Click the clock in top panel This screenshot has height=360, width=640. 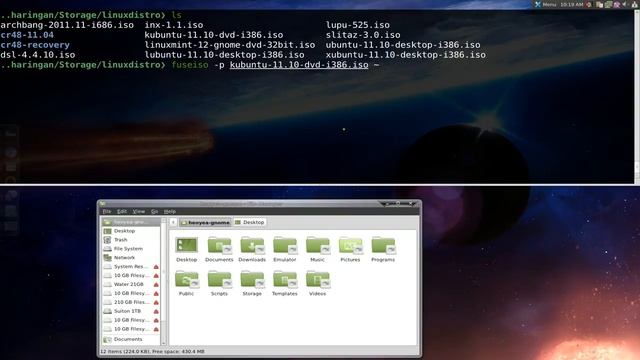(571, 4)
